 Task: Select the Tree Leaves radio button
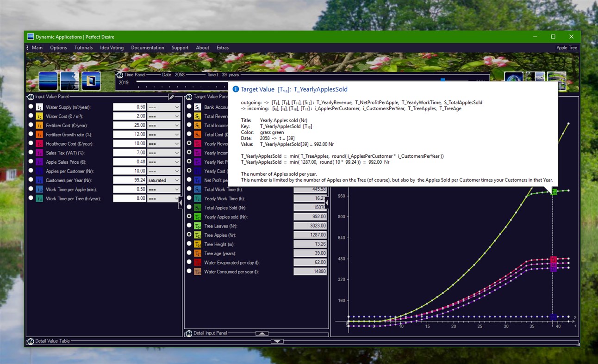[189, 225]
